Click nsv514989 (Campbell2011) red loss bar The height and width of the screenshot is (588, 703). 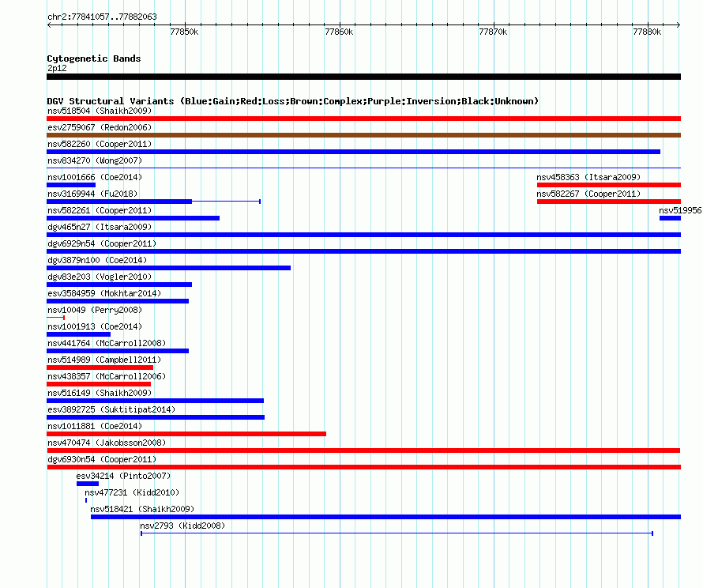(100, 367)
